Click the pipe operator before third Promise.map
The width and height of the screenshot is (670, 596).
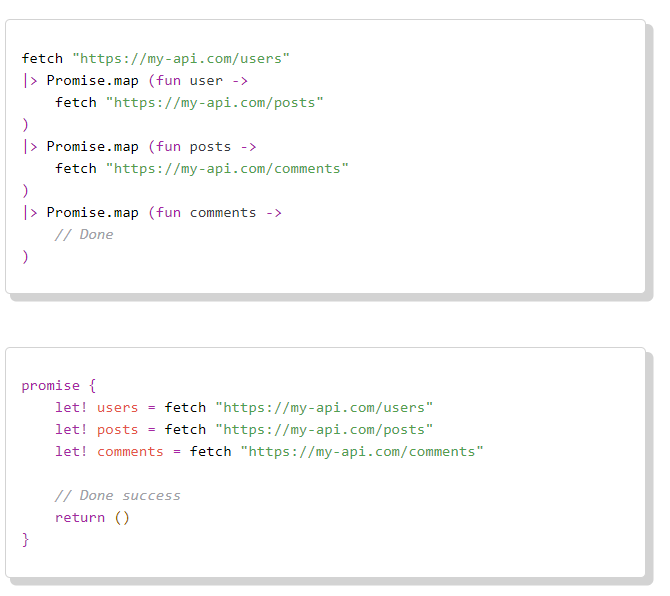coord(30,213)
